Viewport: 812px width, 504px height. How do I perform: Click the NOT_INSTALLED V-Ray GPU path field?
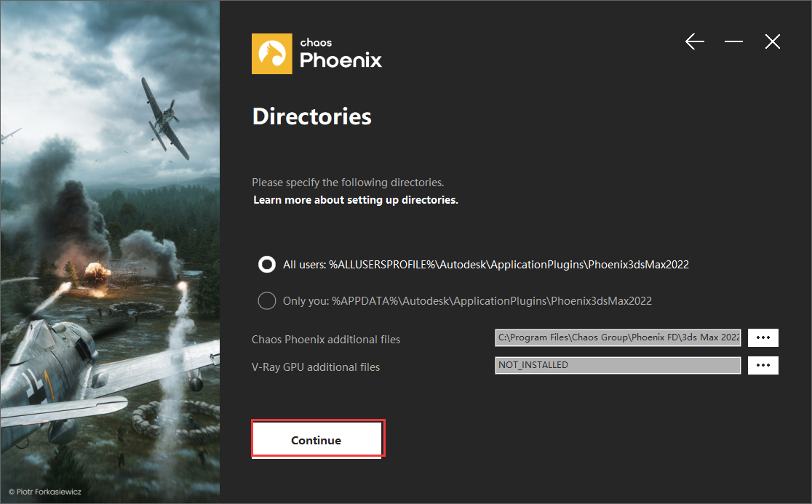click(x=618, y=365)
